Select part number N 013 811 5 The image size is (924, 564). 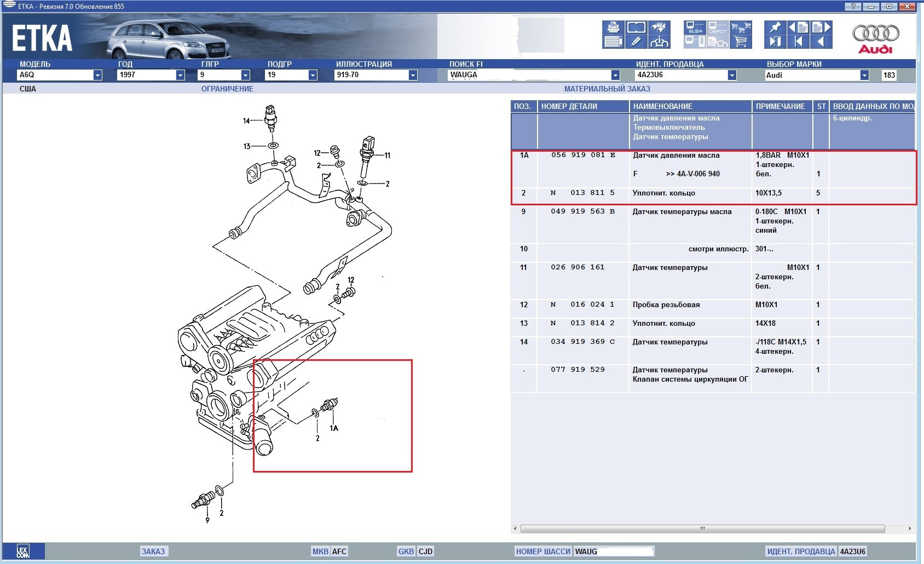582,193
